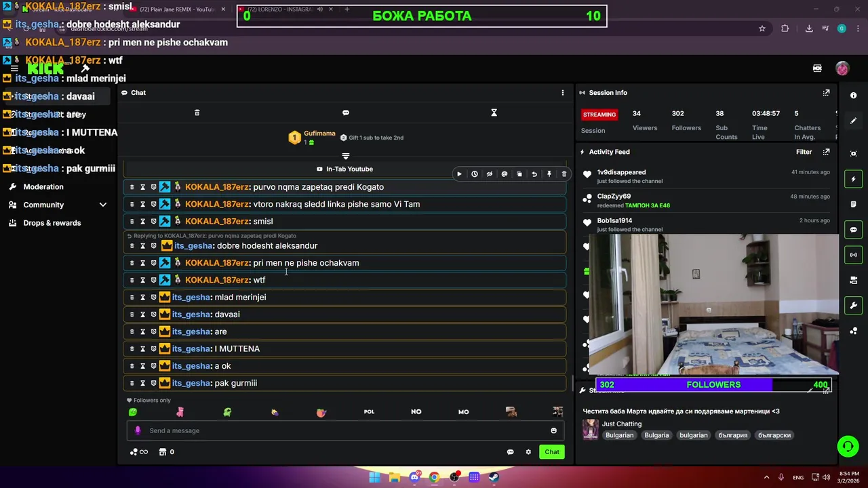
Task: Select the NO emote
Action: click(416, 411)
